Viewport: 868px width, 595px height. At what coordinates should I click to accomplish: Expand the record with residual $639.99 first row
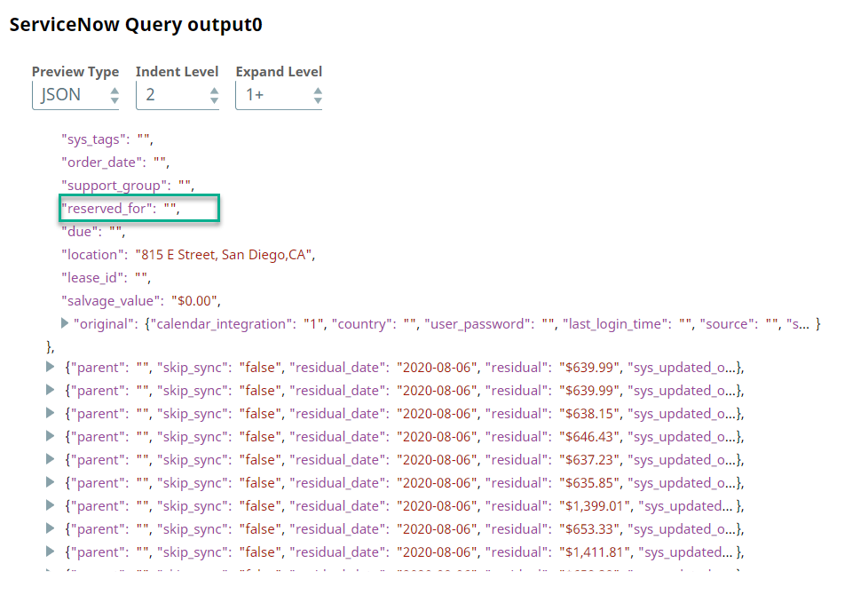tap(50, 367)
